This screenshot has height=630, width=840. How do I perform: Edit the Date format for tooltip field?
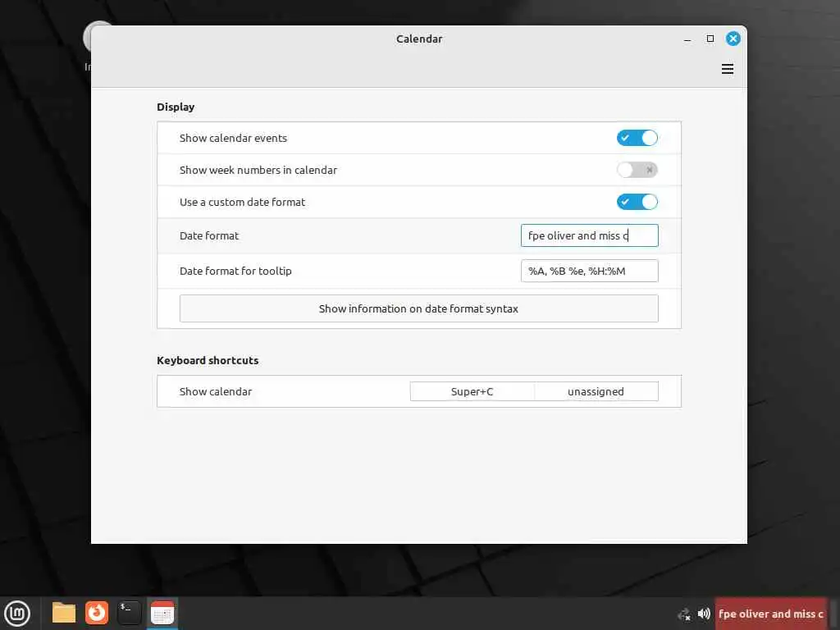pos(589,271)
